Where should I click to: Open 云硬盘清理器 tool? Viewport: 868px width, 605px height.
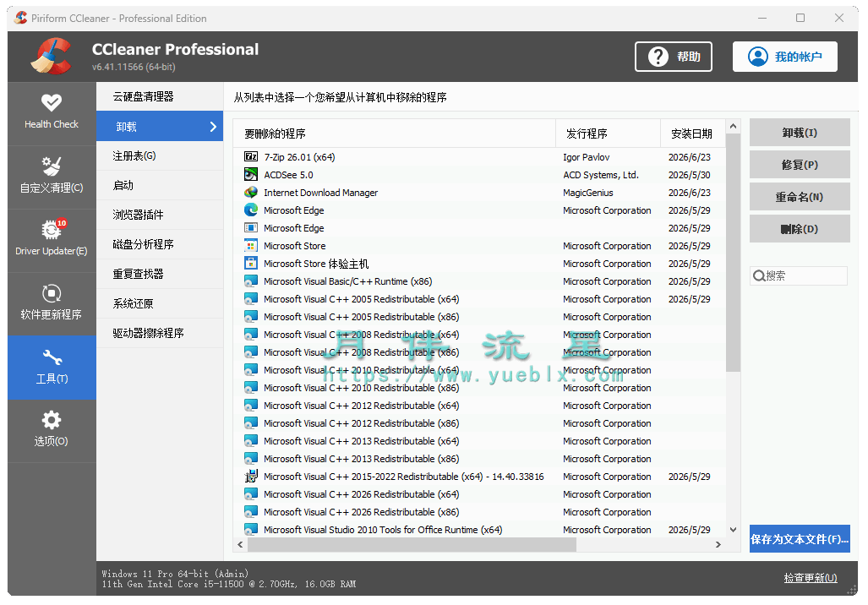(x=160, y=97)
